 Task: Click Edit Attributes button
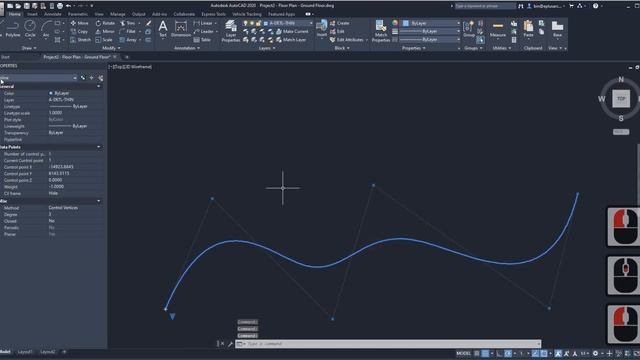pyautogui.click(x=347, y=40)
